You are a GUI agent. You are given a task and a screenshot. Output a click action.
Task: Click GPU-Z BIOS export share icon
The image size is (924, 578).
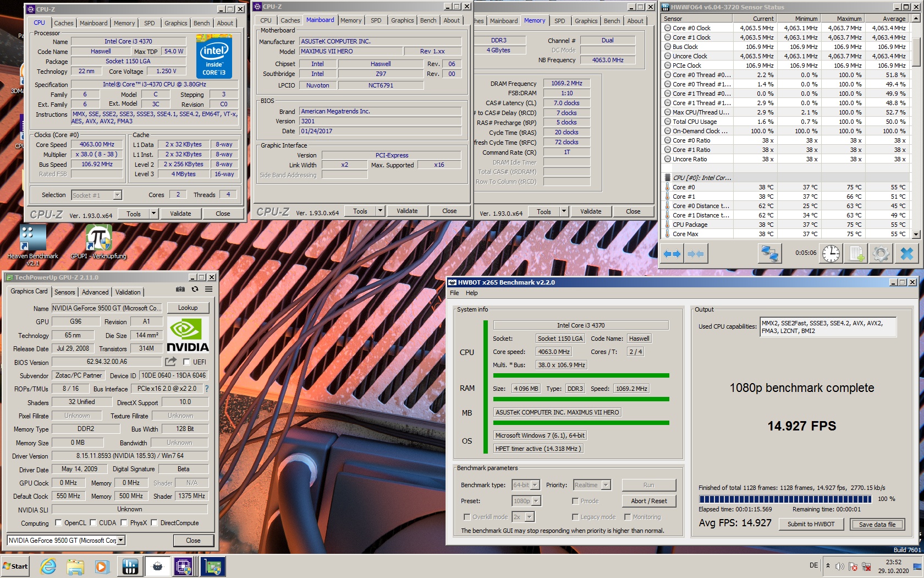coord(170,362)
